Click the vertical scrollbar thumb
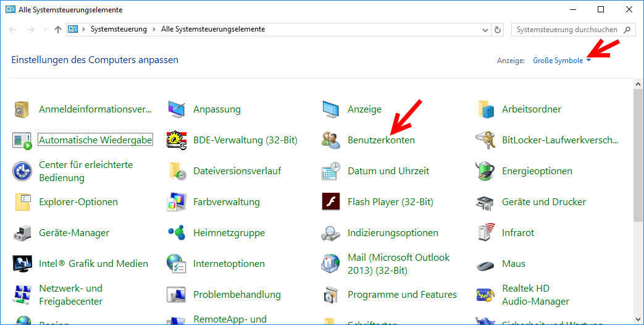The width and height of the screenshot is (644, 325). coord(638,154)
